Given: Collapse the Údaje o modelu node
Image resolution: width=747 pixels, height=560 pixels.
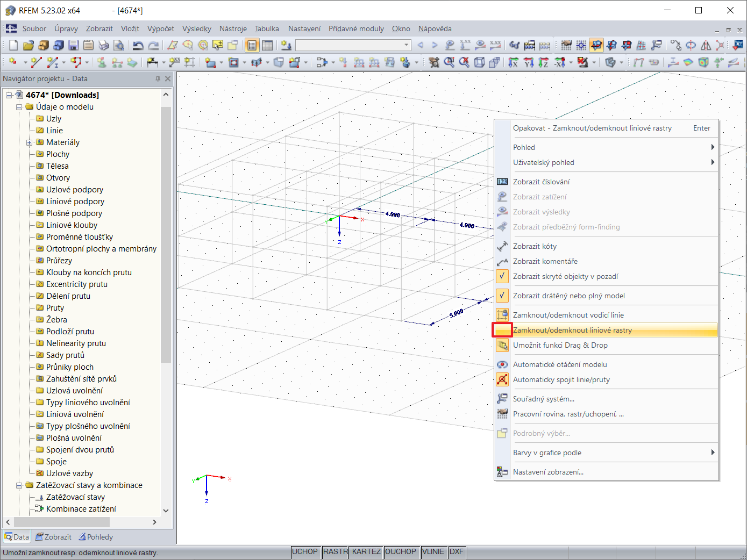Looking at the screenshot, I should pos(19,107).
